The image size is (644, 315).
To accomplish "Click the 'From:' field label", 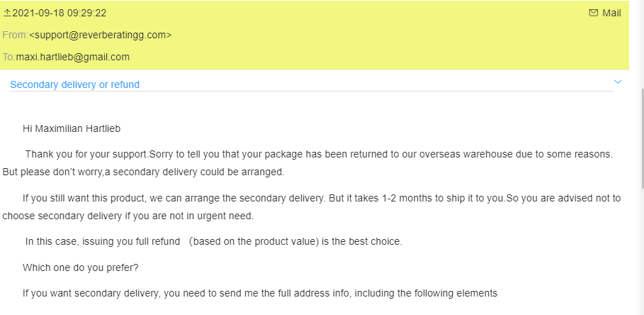I will (15, 35).
